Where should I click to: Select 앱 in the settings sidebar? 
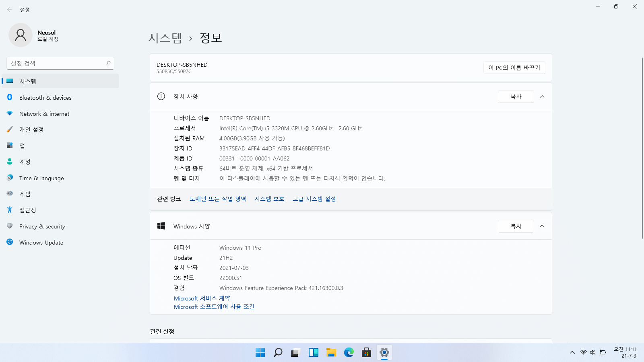tap(60, 146)
